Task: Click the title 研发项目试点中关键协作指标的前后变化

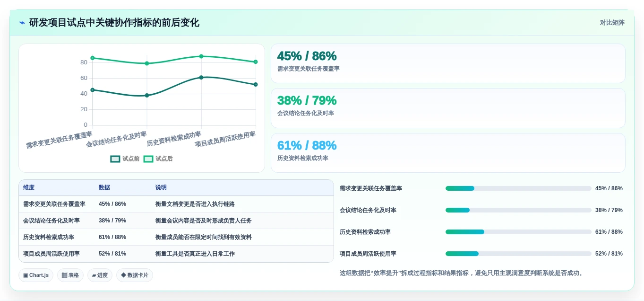Action: click(x=114, y=23)
